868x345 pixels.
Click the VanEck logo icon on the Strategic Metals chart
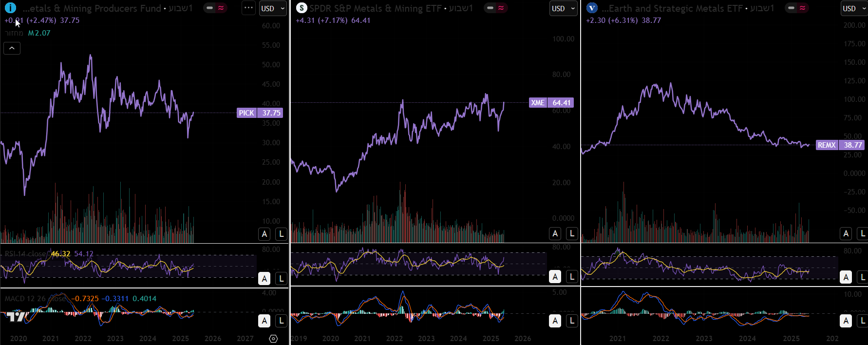(x=592, y=8)
